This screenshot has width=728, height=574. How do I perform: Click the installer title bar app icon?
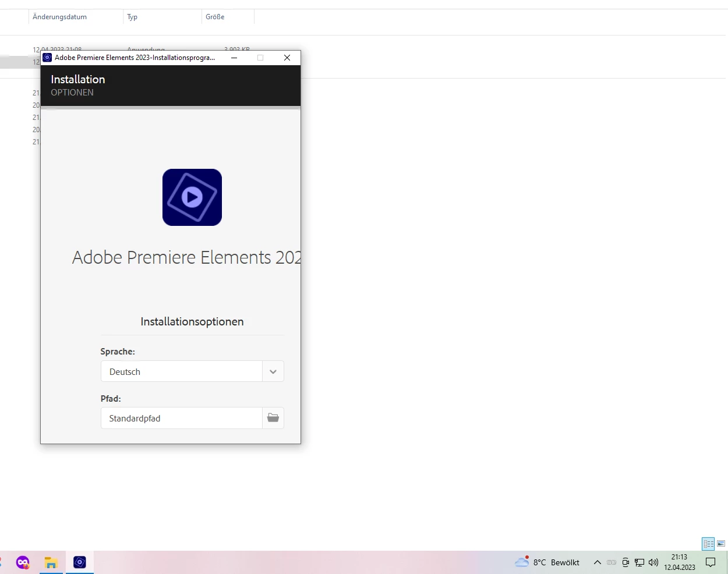[47, 58]
